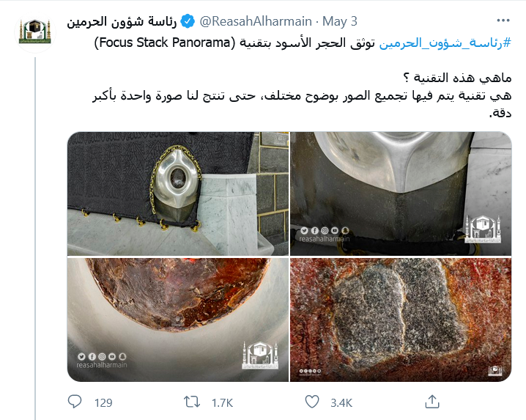Retweet this post using the arrows icon
526x420 pixels.
[192, 402]
